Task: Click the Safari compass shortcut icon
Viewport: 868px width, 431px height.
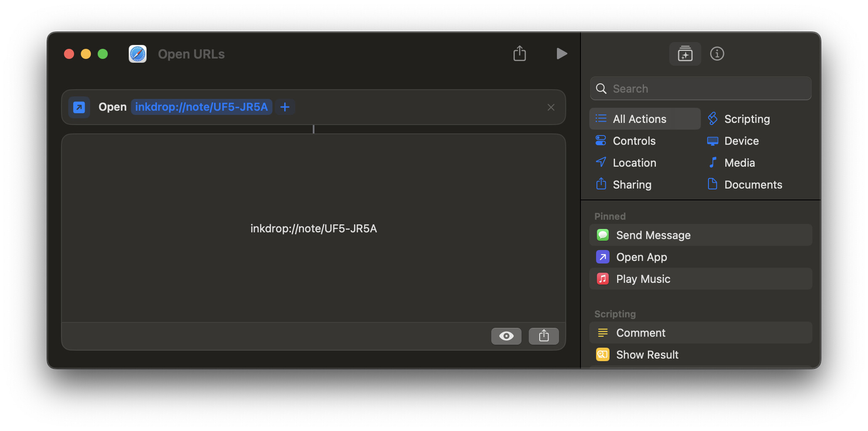Action: [x=138, y=54]
